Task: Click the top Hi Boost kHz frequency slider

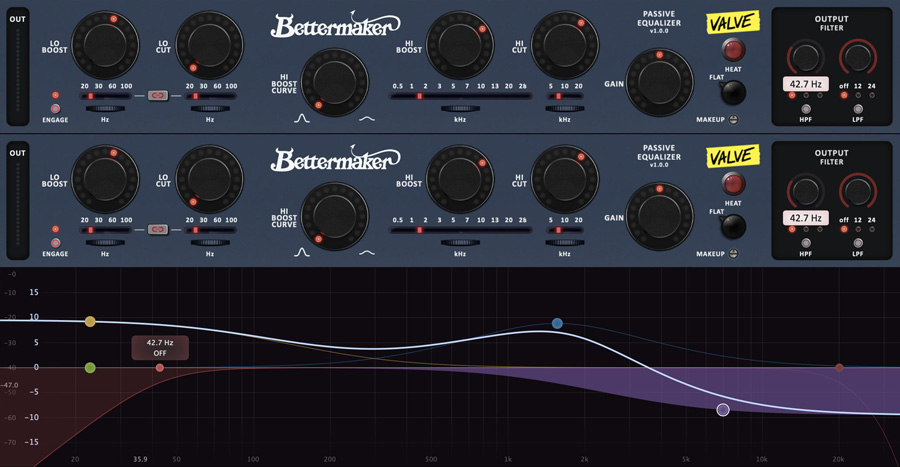Action: [459, 97]
